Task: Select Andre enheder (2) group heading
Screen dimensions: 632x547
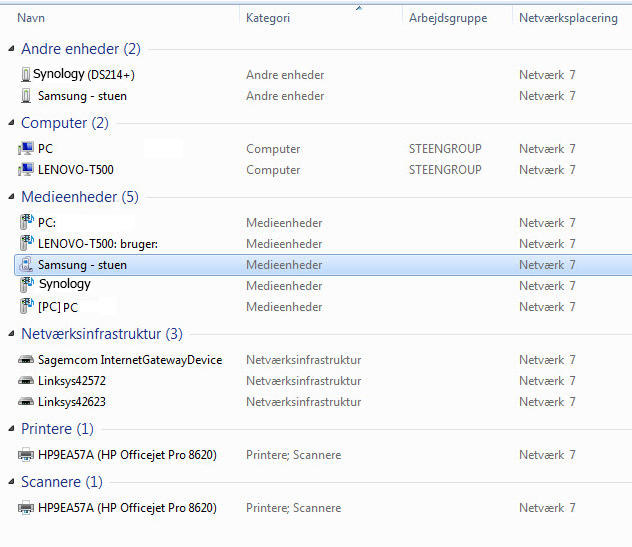Action: [x=81, y=49]
